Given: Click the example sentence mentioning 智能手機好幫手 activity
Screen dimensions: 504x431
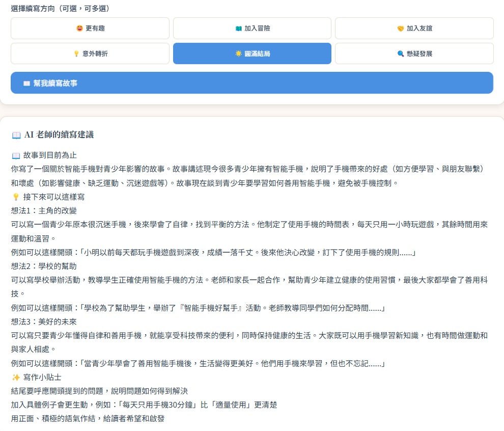Looking at the screenshot, I should 198,308.
